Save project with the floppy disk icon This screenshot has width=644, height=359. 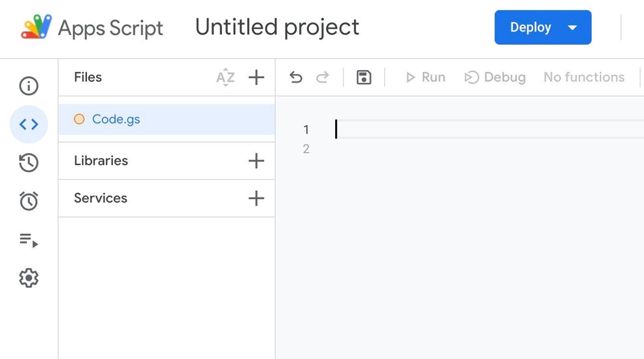click(364, 78)
